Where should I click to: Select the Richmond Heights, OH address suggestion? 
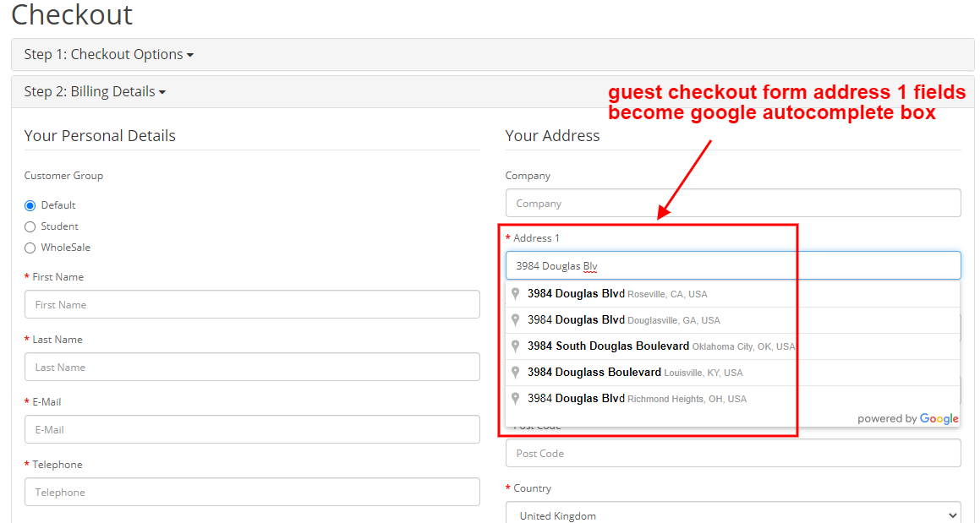click(x=634, y=398)
